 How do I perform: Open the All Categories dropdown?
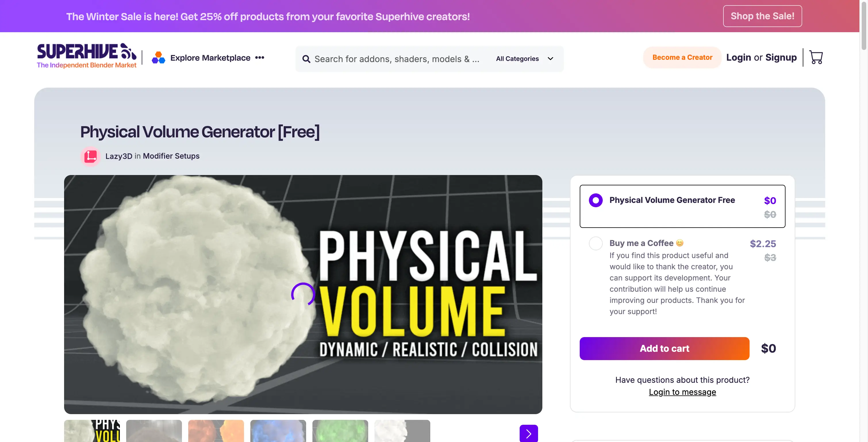(x=523, y=59)
